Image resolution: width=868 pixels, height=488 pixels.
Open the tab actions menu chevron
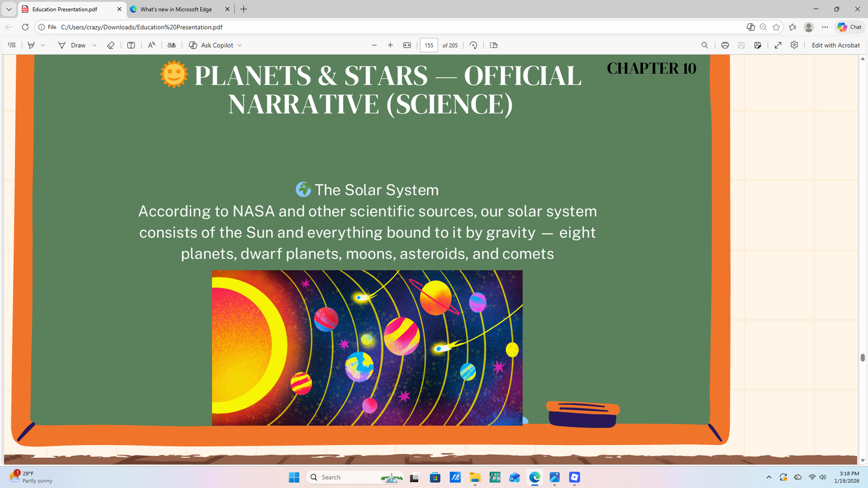pyautogui.click(x=8, y=9)
